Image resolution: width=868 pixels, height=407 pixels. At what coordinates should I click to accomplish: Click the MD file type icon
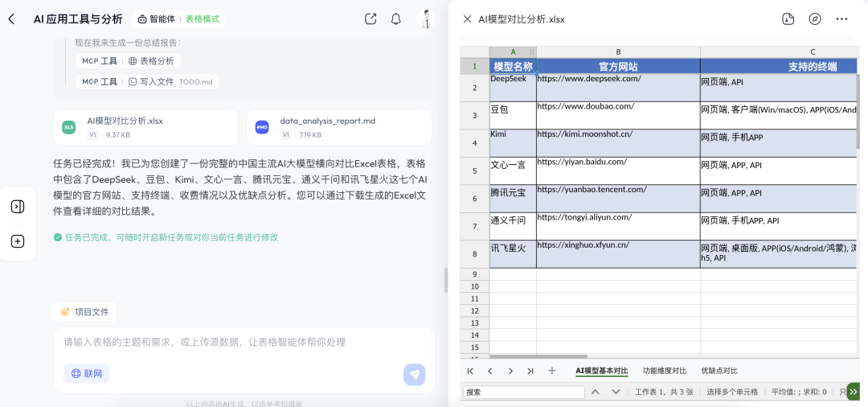click(262, 127)
